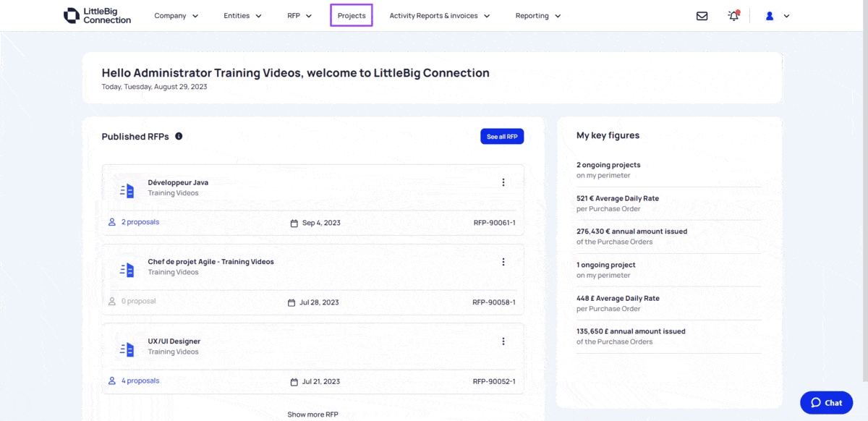Open the notifications bell icon
Viewport: 868px width, 421px height.
coord(733,15)
